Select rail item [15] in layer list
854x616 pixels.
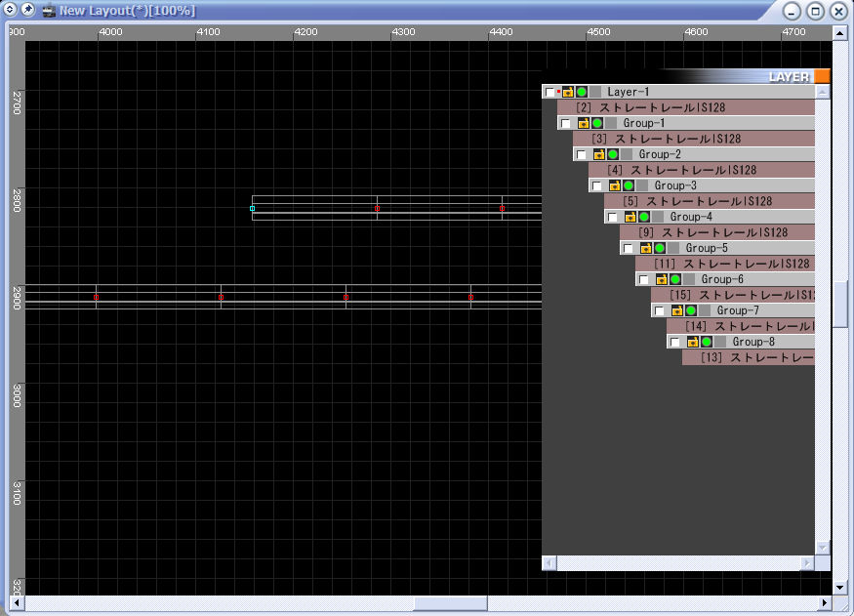pyautogui.click(x=733, y=295)
